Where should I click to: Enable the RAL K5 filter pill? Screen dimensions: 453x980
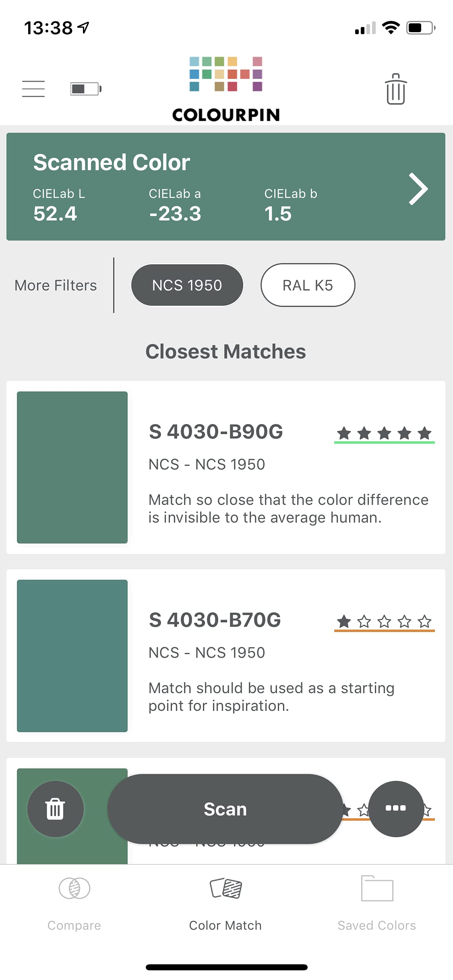(x=308, y=285)
